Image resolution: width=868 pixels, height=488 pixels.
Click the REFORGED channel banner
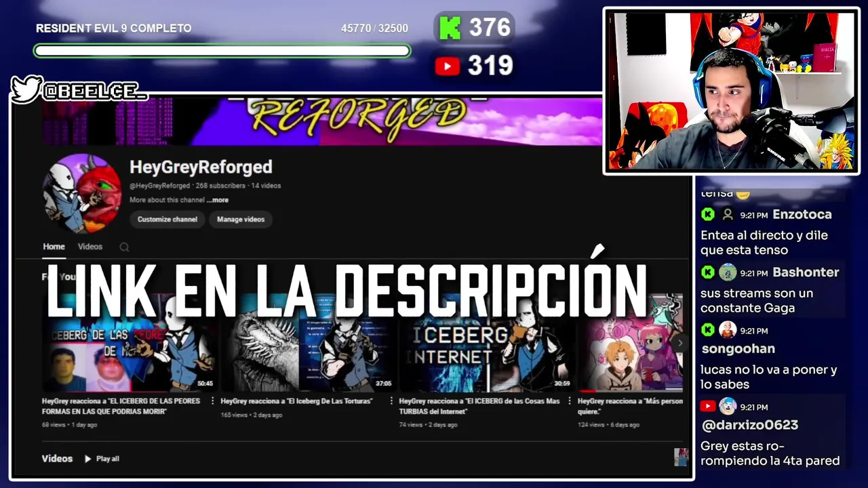tap(322, 122)
